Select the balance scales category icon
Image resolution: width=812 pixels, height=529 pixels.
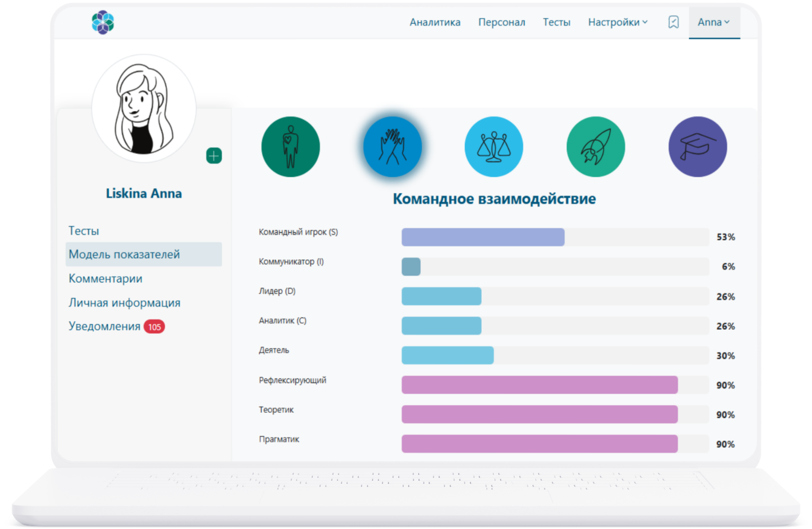pyautogui.click(x=494, y=147)
